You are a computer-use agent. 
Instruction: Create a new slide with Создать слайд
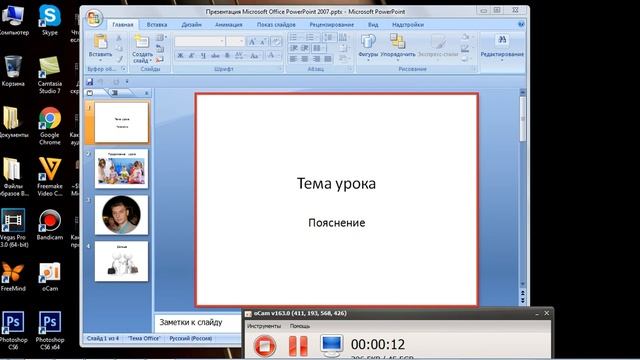pos(142,49)
